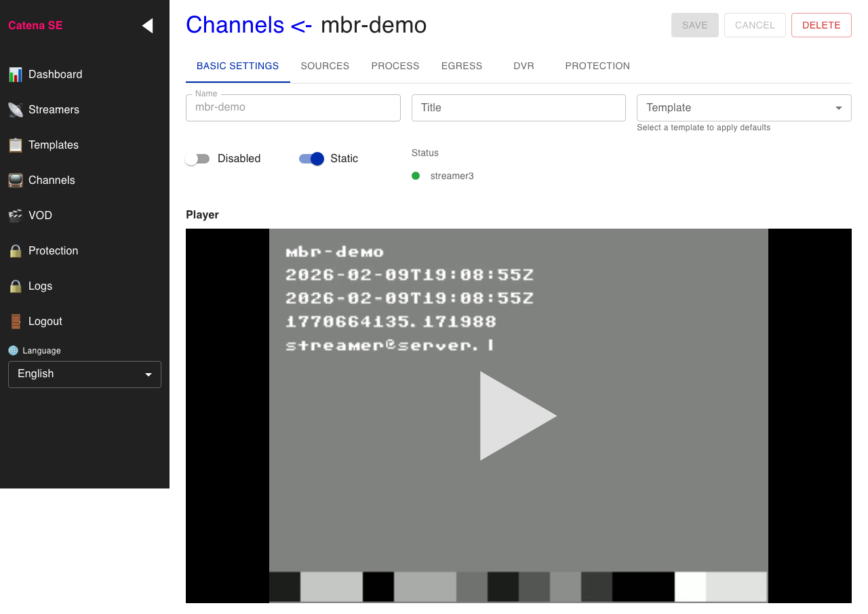Click into the Title input field

[518, 108]
